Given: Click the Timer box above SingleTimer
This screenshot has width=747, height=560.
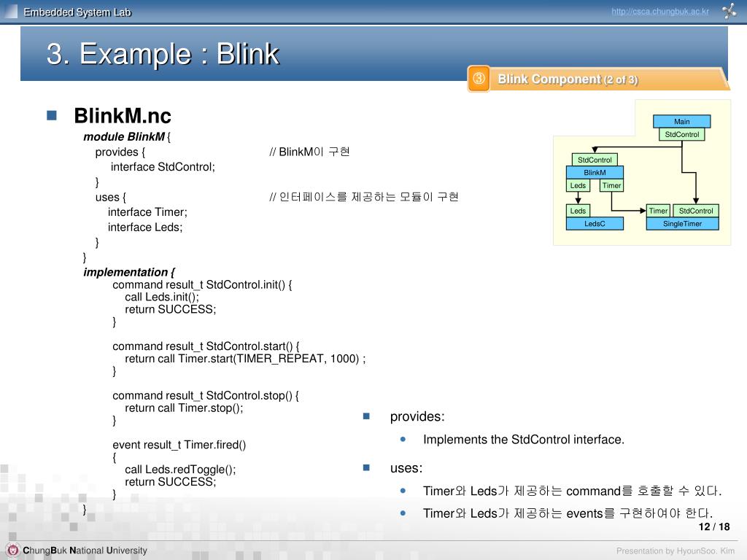Looking at the screenshot, I should click(658, 211).
